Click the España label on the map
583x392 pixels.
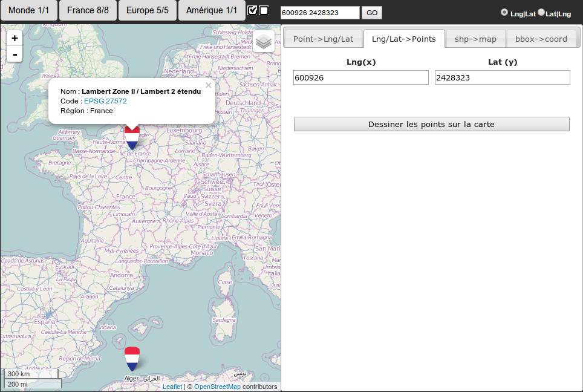click(45, 322)
